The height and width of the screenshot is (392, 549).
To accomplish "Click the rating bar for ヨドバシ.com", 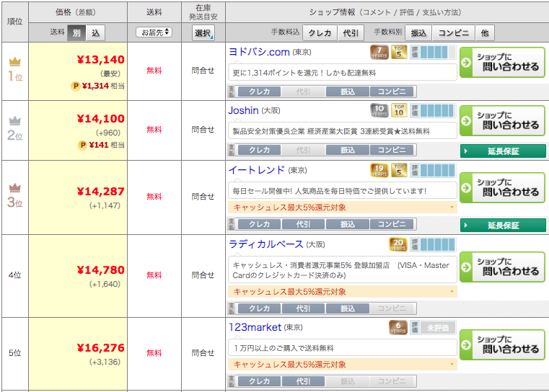I will click(433, 53).
